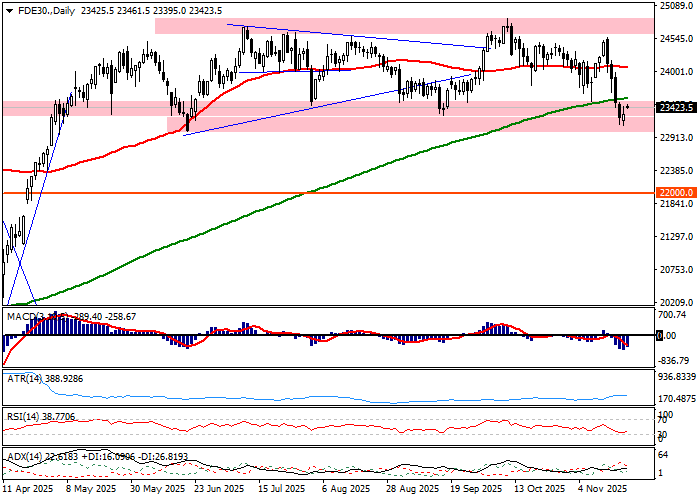Click the 4 Nov 2025 date label
The image size is (700, 500).
pyautogui.click(x=603, y=491)
